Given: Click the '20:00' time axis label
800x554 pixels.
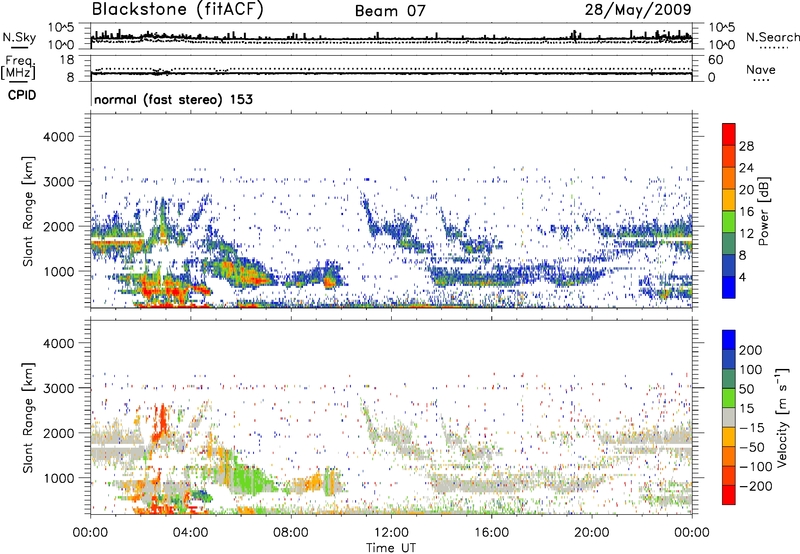Looking at the screenshot, I should 592,533.
